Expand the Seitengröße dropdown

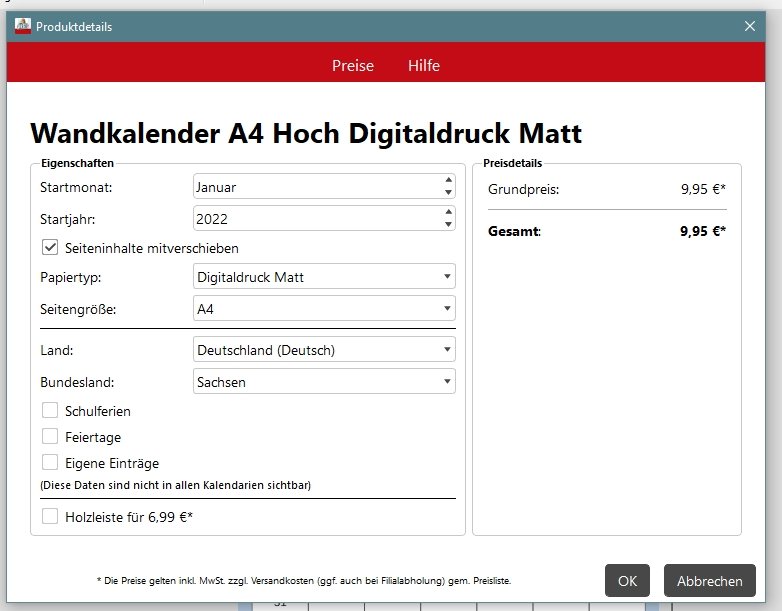pyautogui.click(x=323, y=309)
